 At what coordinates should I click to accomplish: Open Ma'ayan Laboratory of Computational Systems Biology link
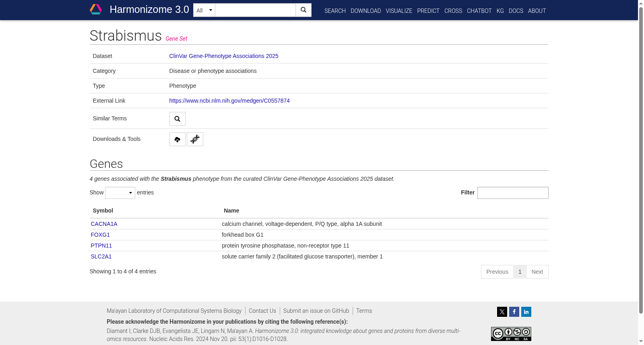[174, 311]
